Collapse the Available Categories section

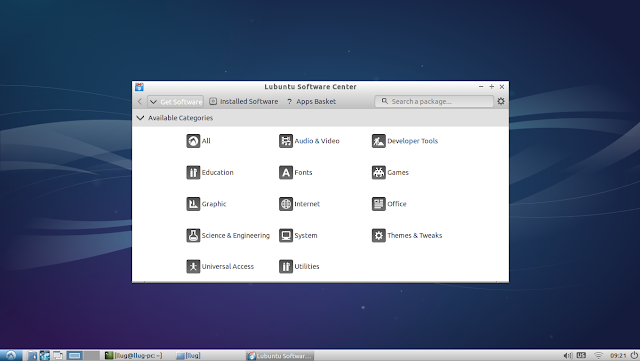point(140,118)
